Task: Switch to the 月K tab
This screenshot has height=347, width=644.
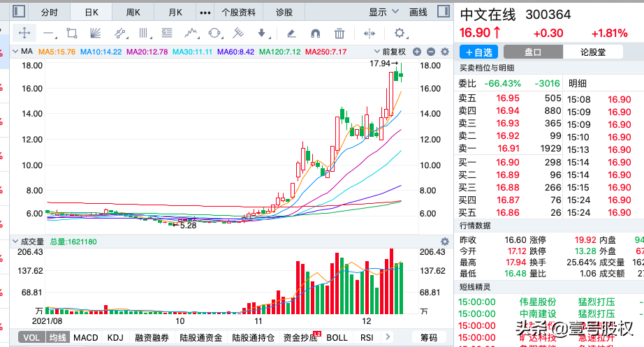Action: [x=175, y=13]
